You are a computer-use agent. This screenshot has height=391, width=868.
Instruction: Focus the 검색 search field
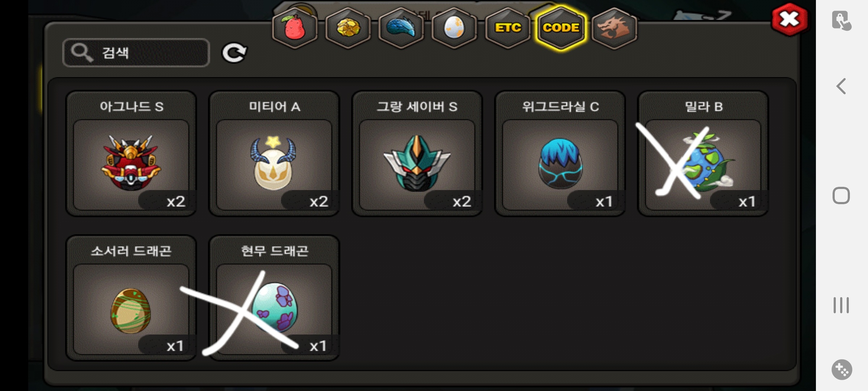pyautogui.click(x=136, y=52)
